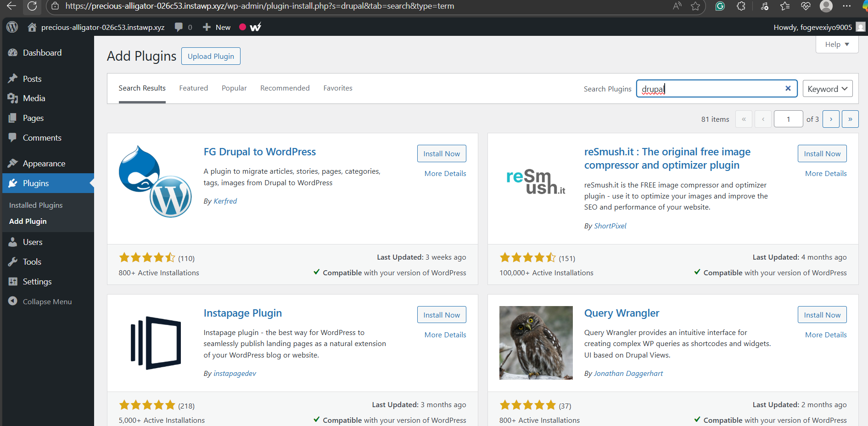868x426 pixels.
Task: View More Details for reSmush.it
Action: click(x=826, y=174)
